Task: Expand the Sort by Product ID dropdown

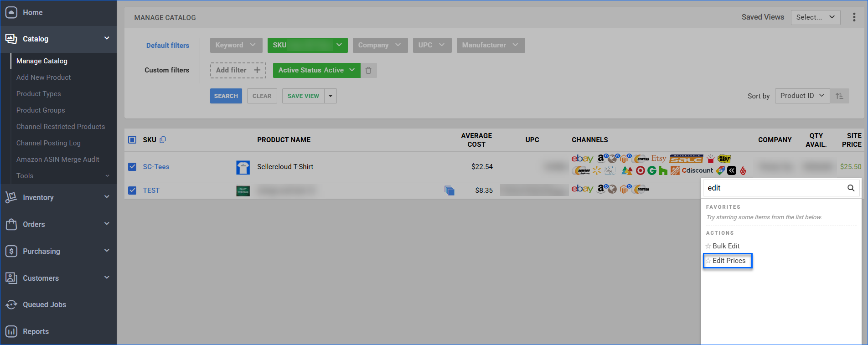Action: [802, 96]
